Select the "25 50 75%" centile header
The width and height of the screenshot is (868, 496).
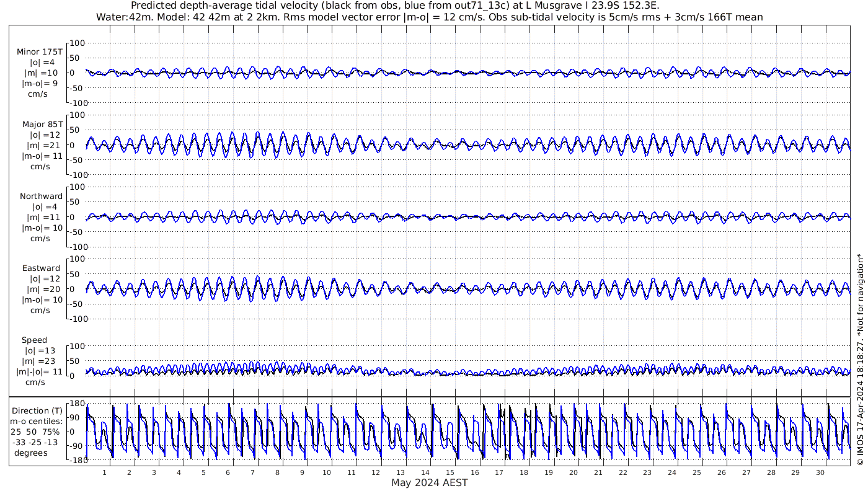tap(35, 432)
